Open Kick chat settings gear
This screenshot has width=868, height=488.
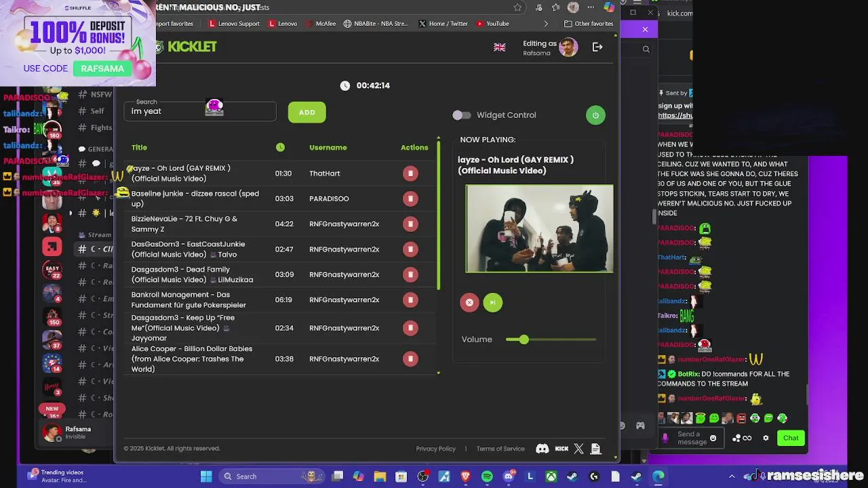[x=766, y=438]
